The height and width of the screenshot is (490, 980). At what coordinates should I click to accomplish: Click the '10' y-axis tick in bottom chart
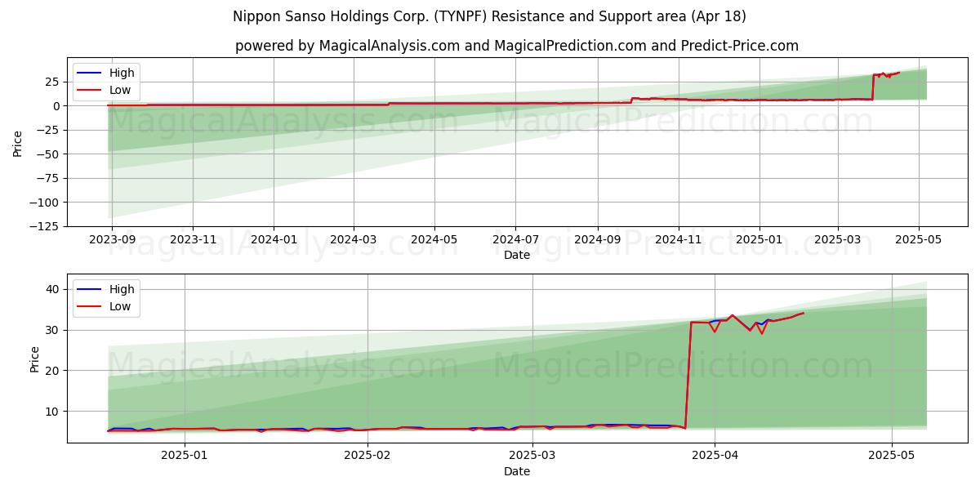coord(54,412)
